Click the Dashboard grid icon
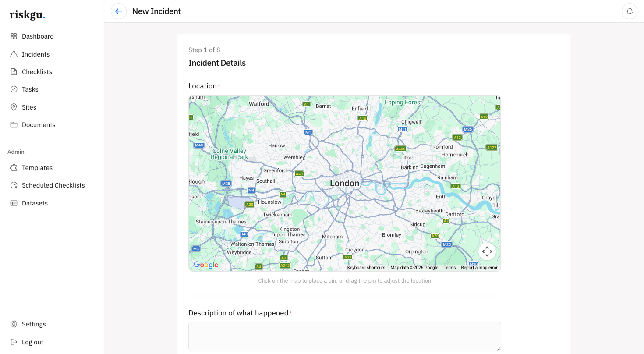 point(14,36)
